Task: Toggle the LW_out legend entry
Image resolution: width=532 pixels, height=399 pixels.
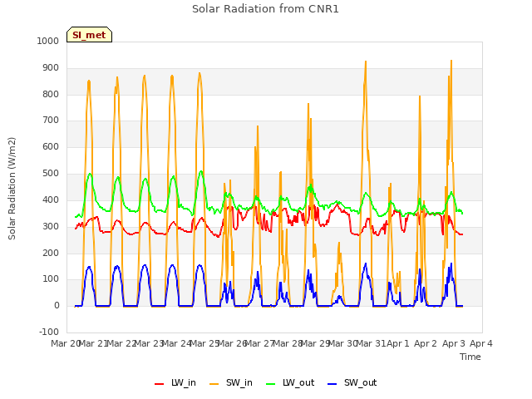Action: (x=290, y=382)
